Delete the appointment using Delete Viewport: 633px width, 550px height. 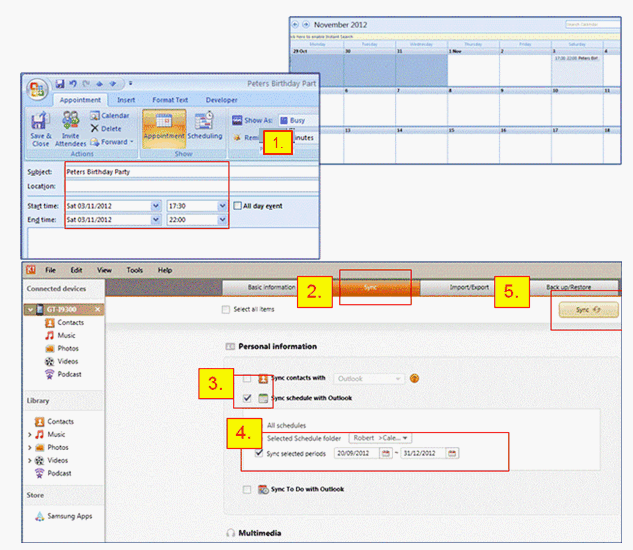point(106,128)
